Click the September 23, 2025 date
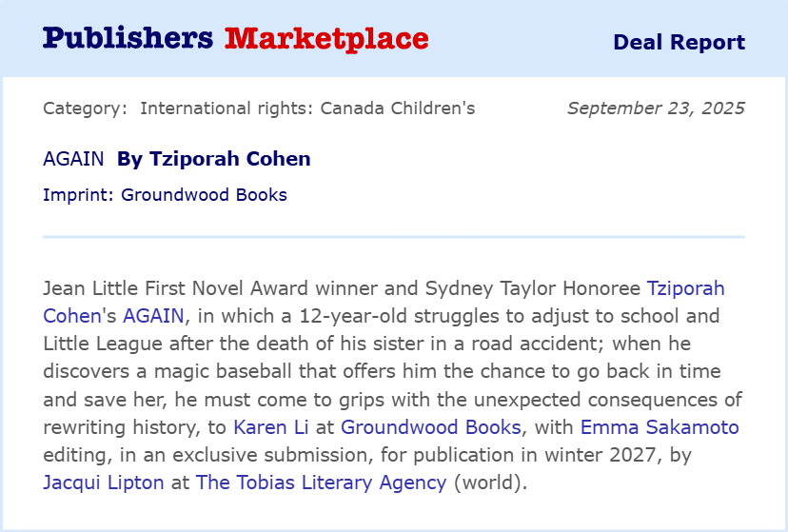This screenshot has width=788, height=532. [656, 108]
